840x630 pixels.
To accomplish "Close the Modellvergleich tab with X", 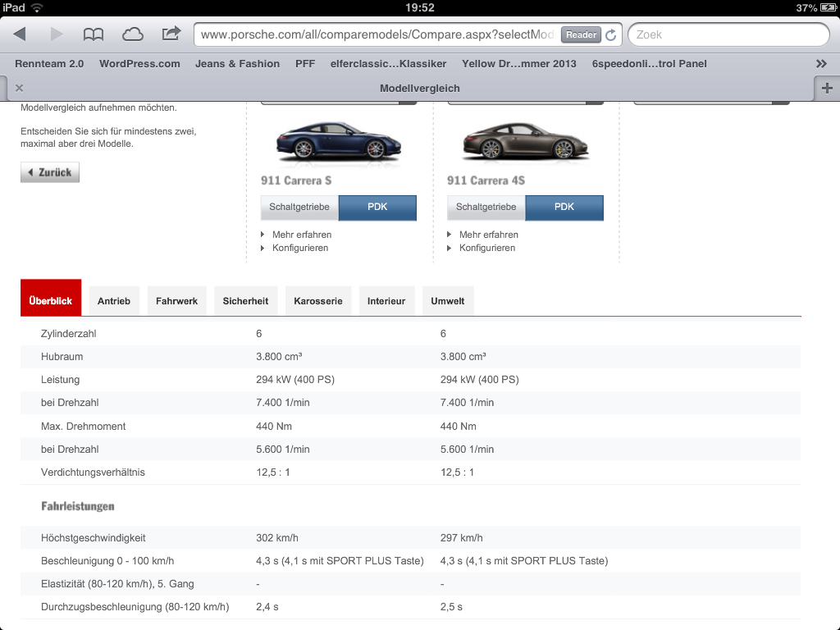I will 20,88.
